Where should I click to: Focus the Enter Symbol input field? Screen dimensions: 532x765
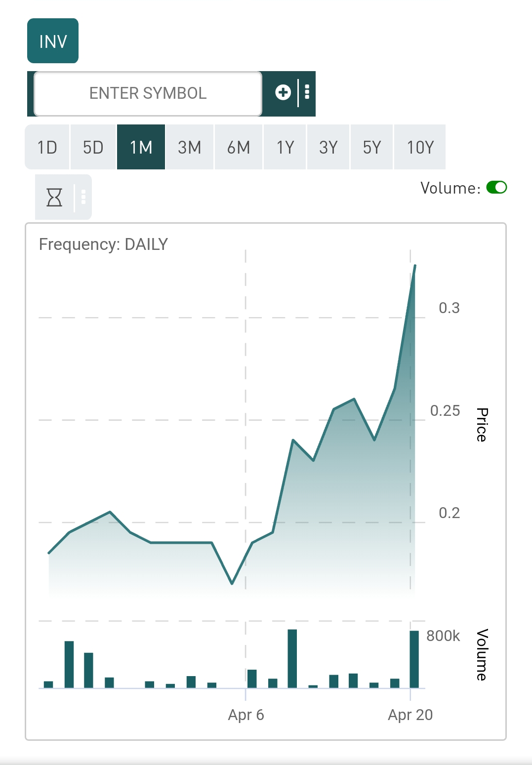click(x=148, y=93)
